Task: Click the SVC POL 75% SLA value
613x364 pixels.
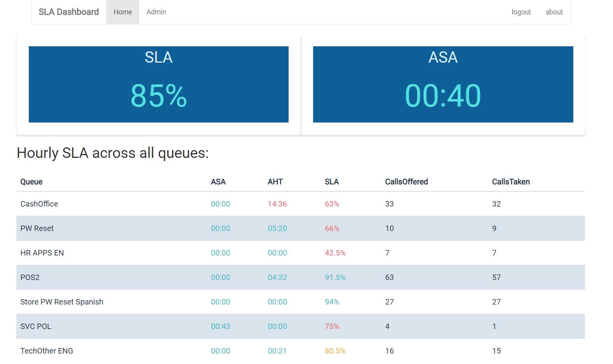Action: (x=332, y=326)
